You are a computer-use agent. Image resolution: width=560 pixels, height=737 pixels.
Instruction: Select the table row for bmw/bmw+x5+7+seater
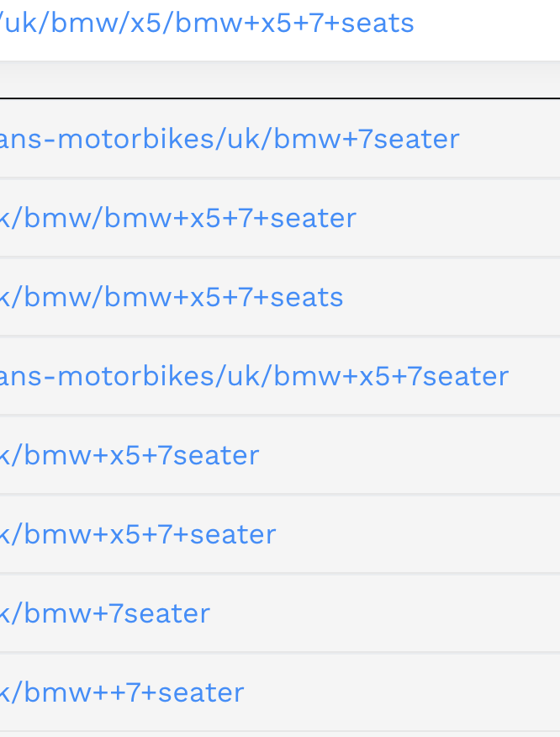tap(280, 218)
